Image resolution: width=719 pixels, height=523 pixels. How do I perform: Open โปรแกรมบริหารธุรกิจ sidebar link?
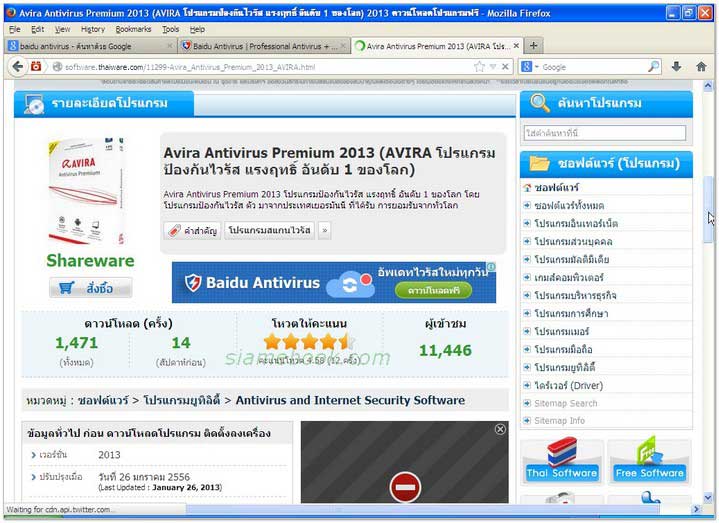pos(575,295)
